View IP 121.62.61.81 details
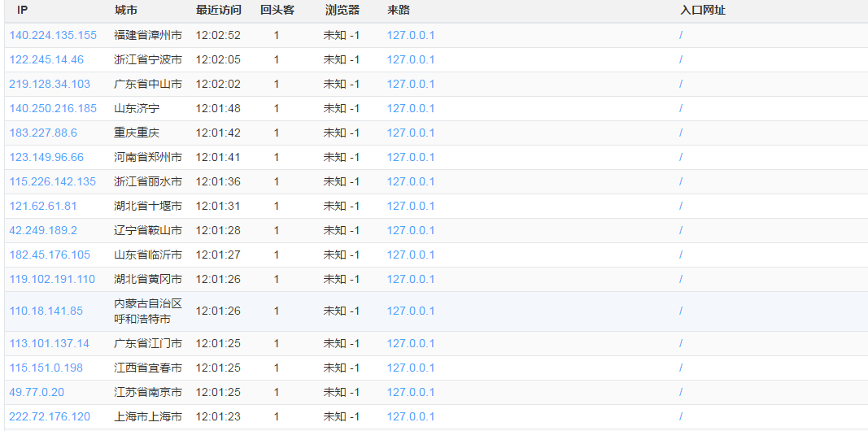Image resolution: width=868 pixels, height=431 pixels. pyautogui.click(x=43, y=206)
